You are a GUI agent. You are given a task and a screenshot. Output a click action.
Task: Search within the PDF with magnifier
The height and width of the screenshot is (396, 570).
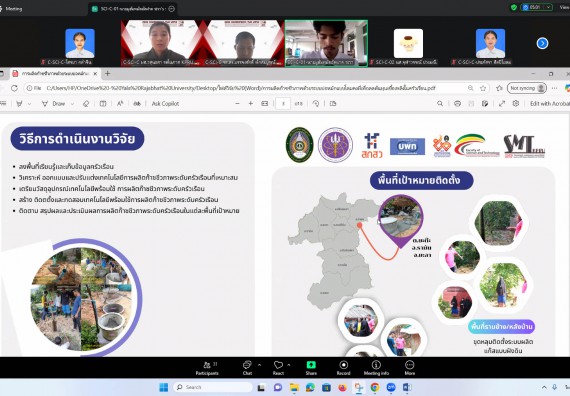pyautogui.click(x=440, y=104)
